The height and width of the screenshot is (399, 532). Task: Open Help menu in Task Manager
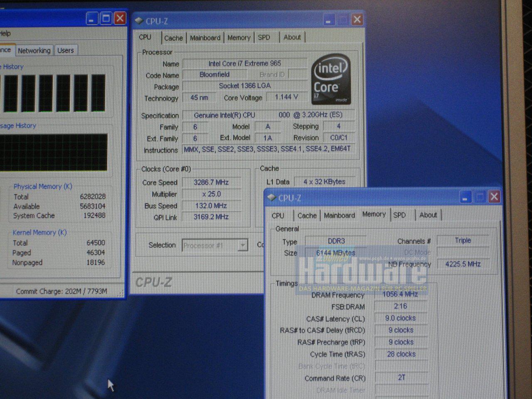pyautogui.click(x=5, y=33)
